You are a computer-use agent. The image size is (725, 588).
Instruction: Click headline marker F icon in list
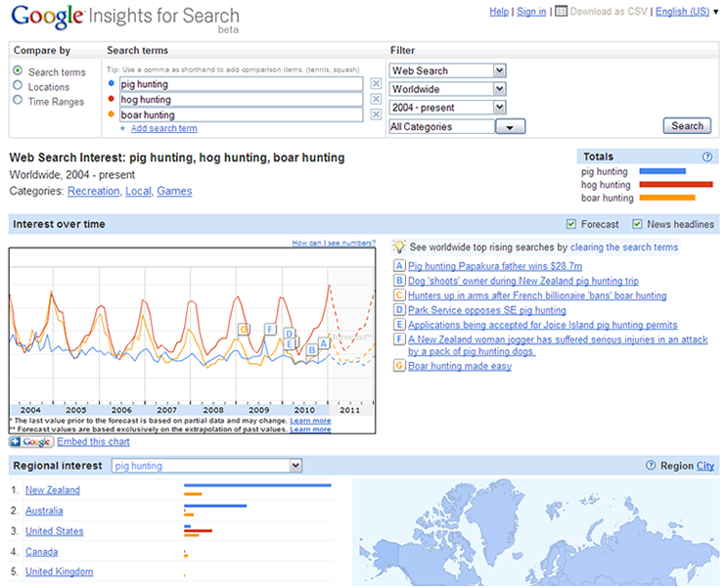[399, 339]
